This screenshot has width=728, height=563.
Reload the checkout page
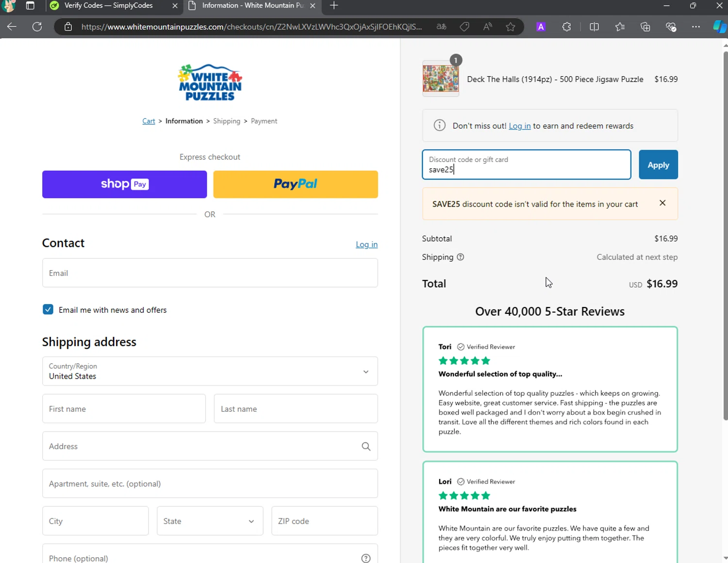[x=37, y=27]
